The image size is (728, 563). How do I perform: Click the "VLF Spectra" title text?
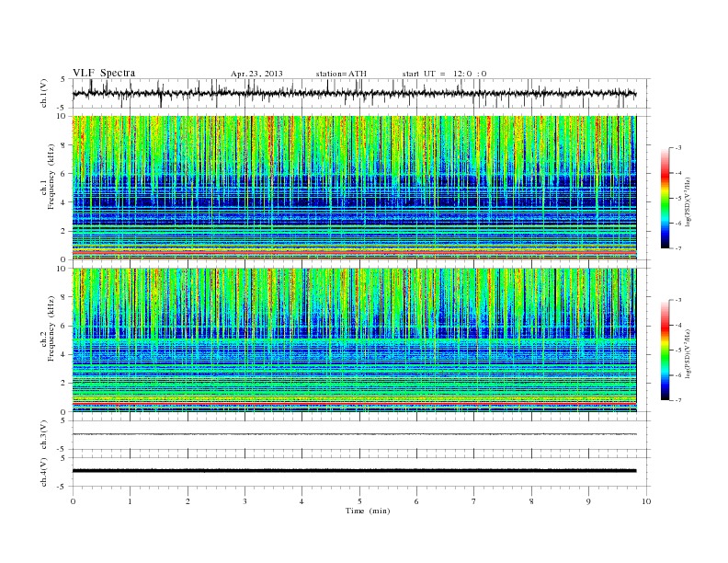pyautogui.click(x=104, y=73)
